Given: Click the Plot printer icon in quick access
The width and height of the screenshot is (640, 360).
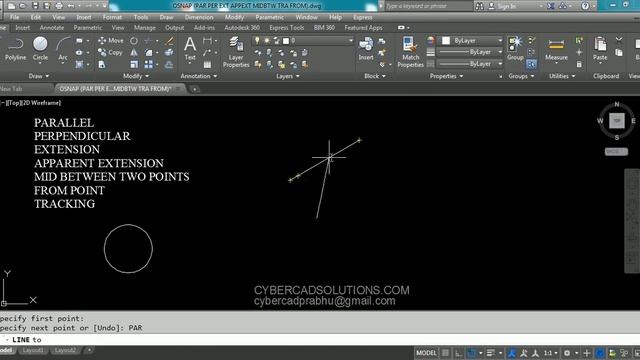Looking at the screenshot, I should click(59, 6).
